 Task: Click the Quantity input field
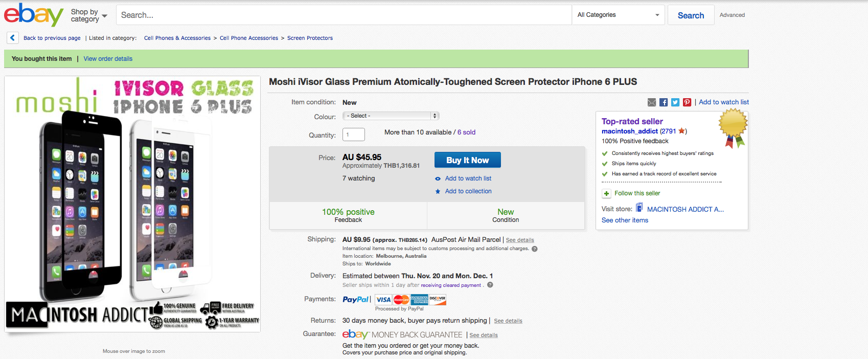[354, 134]
